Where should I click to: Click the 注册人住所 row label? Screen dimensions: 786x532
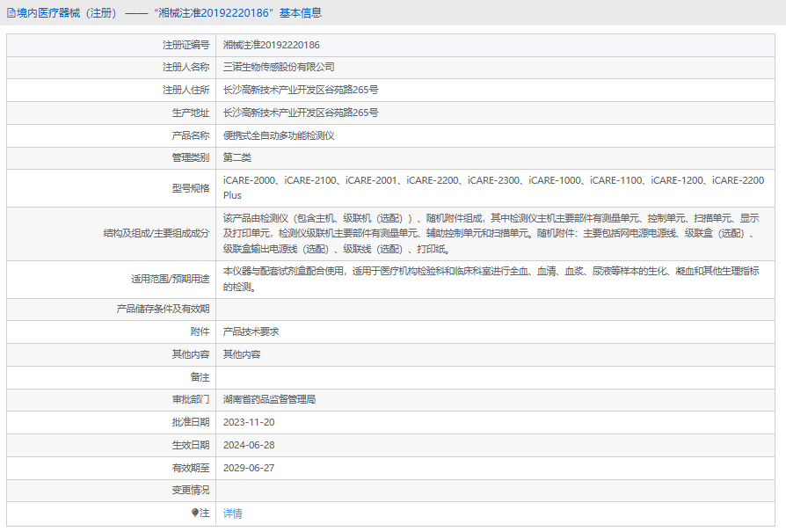[186, 90]
